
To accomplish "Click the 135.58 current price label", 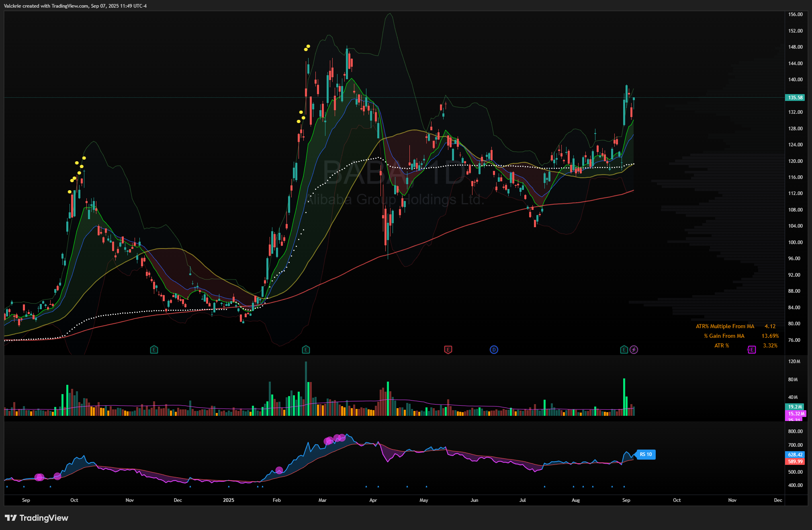I will [x=795, y=97].
